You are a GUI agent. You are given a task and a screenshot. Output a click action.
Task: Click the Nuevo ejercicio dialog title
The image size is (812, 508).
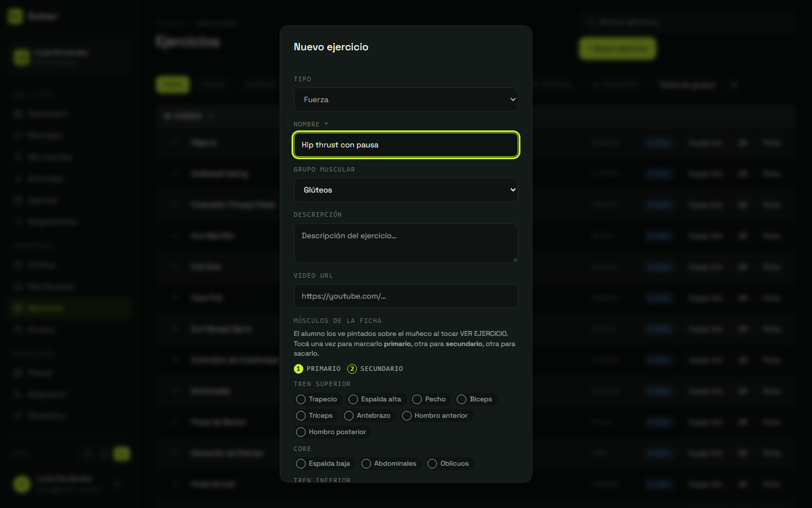tap(331, 47)
